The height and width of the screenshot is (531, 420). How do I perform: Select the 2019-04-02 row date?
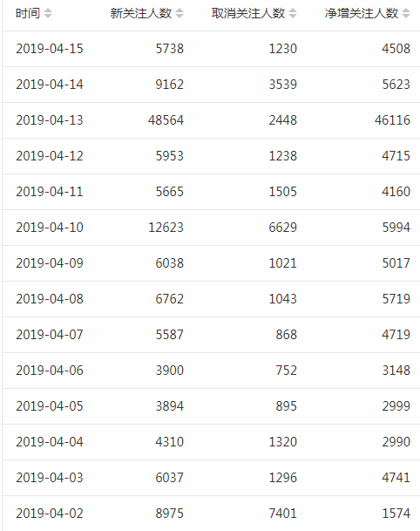pyautogui.click(x=50, y=514)
